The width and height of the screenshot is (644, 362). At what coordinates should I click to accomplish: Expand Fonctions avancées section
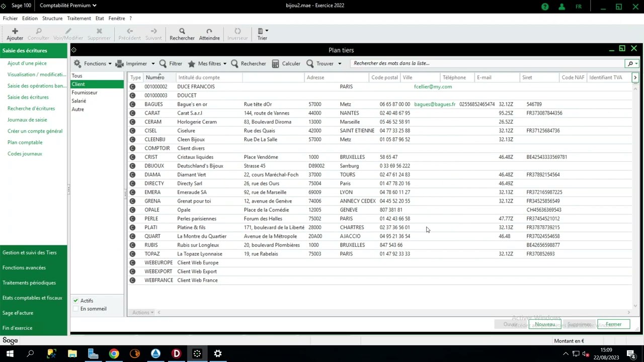click(x=33, y=267)
